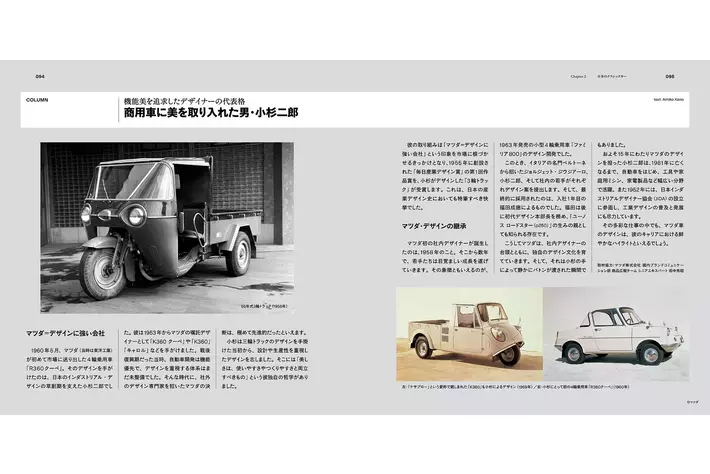Click the beige K360 three-wheeler photo
This screenshot has height=474, width=710.
(469, 334)
